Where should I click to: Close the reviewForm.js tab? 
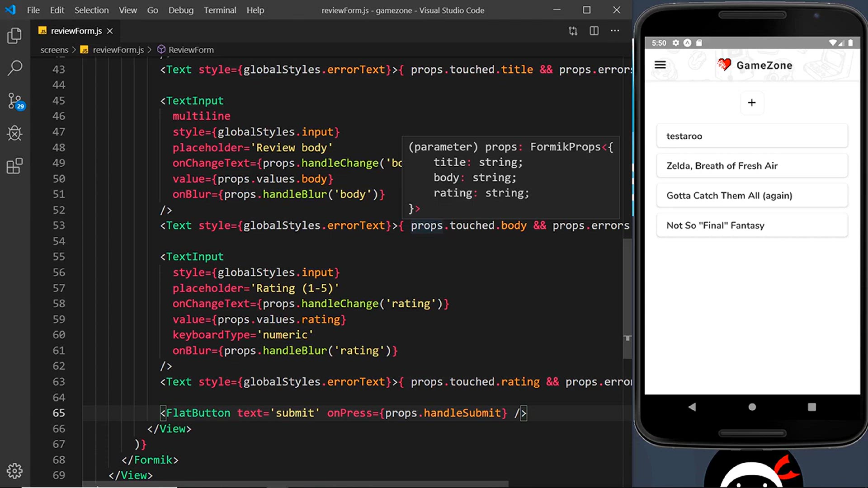tap(110, 31)
